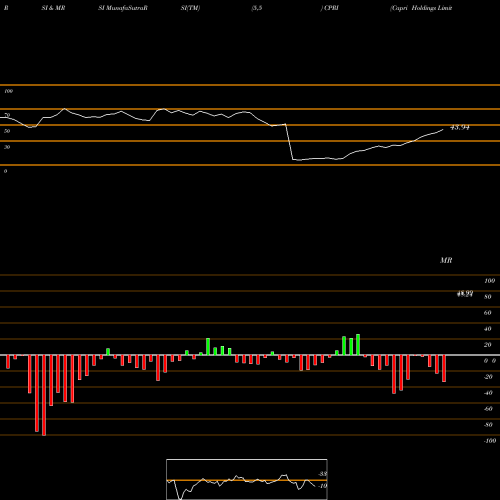Click the 'CPRI' ticker symbol text
Viewport: 500px width, 500px height.
coord(331,8)
